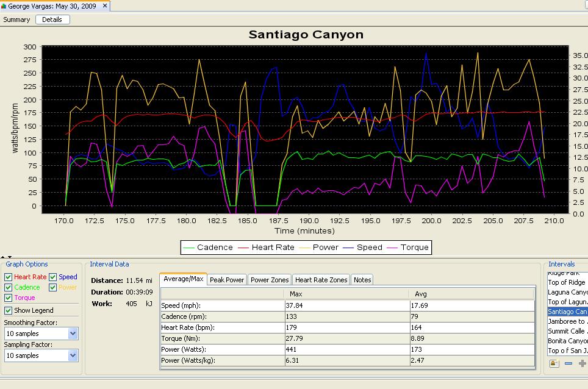Toggle the Speed checkbox

(x=53, y=277)
